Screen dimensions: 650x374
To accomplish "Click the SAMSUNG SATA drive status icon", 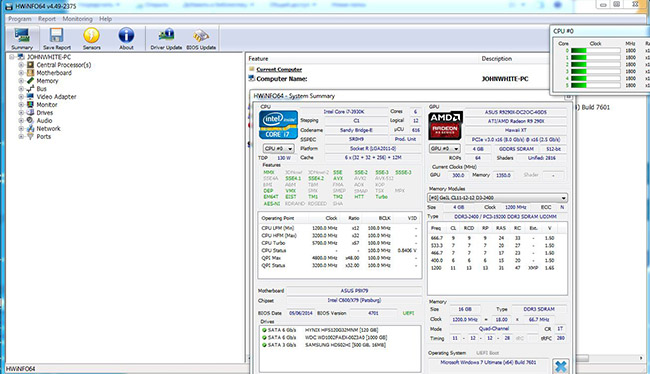I will point(264,345).
